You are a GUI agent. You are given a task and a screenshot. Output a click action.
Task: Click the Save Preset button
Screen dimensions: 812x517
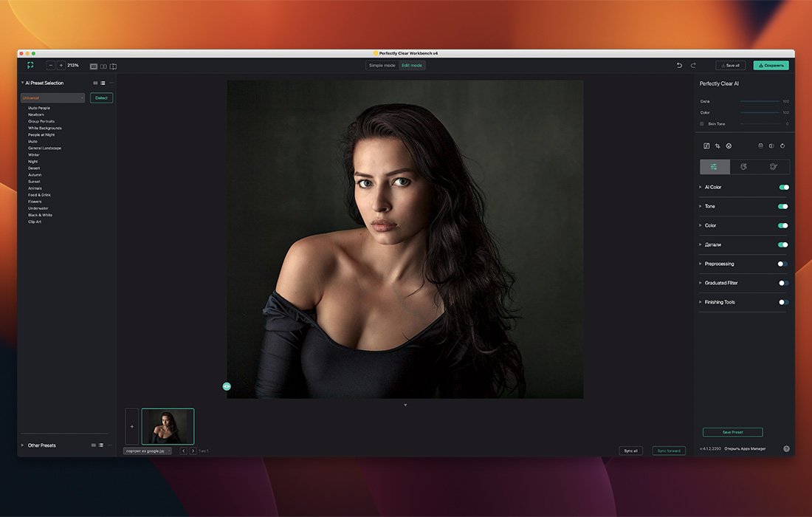tap(732, 432)
